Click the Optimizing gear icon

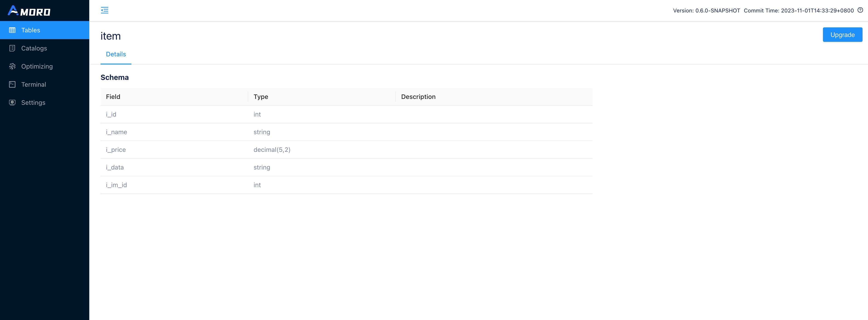[12, 67]
